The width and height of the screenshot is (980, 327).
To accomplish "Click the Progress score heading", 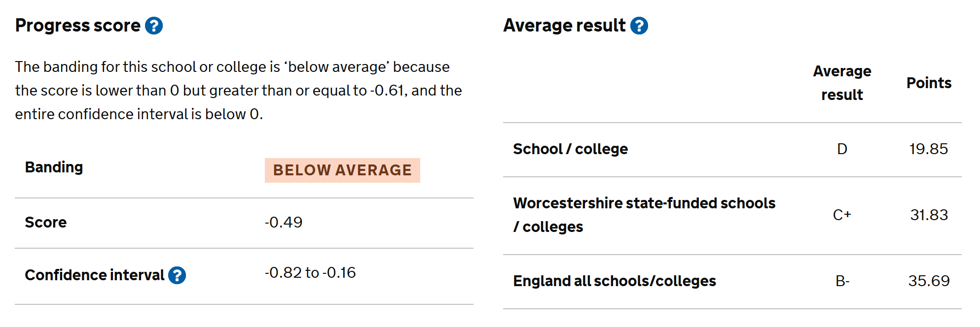I will 78,26.
